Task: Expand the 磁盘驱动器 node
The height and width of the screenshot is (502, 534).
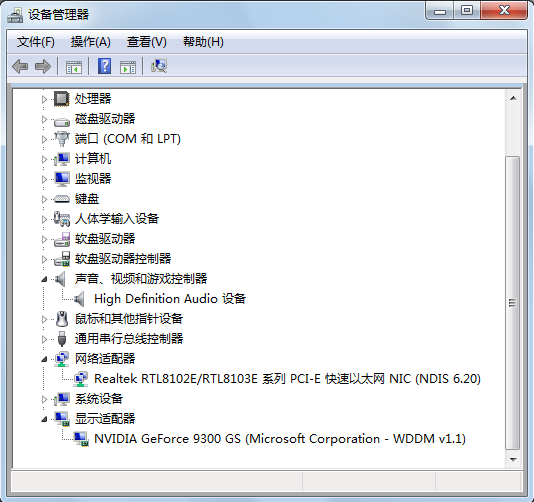Action: (x=44, y=119)
